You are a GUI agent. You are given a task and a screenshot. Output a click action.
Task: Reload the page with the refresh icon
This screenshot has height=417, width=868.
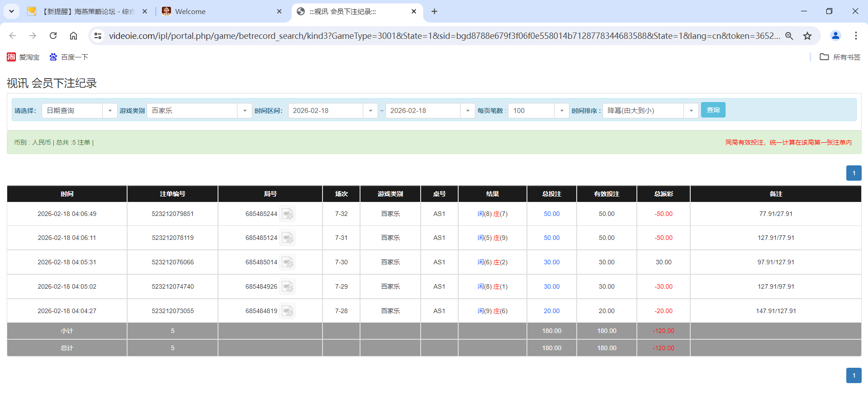tap(53, 36)
